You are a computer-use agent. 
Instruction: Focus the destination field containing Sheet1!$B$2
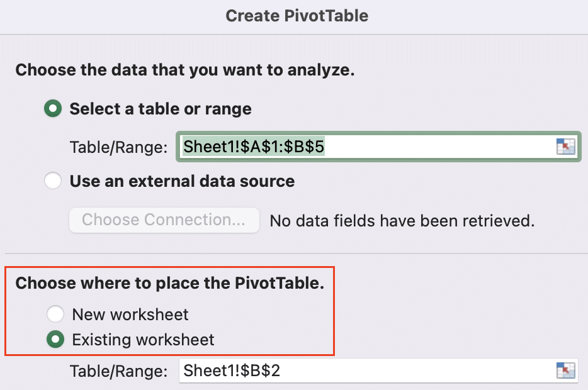[x=378, y=370]
